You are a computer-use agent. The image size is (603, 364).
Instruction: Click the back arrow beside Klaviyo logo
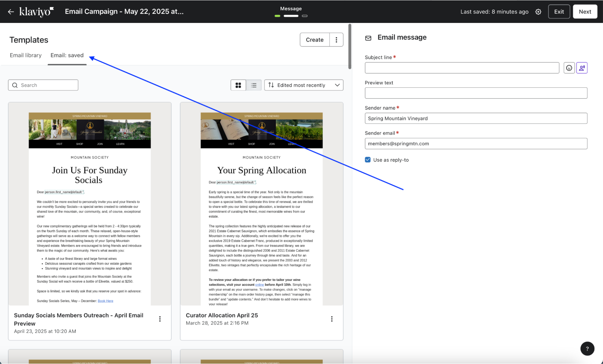click(11, 12)
